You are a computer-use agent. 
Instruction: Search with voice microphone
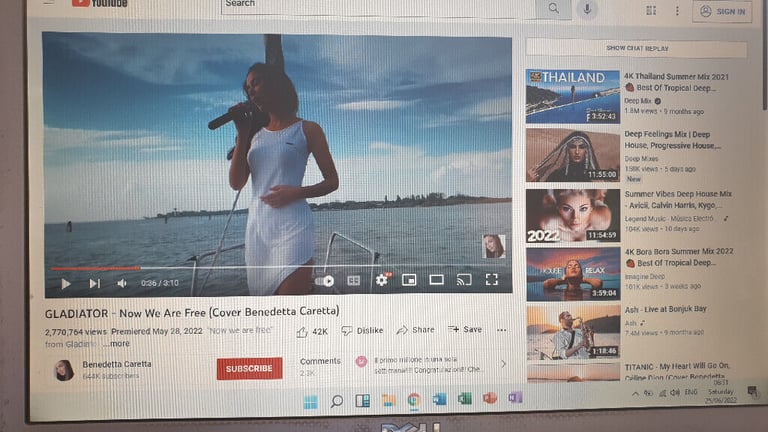[587, 9]
